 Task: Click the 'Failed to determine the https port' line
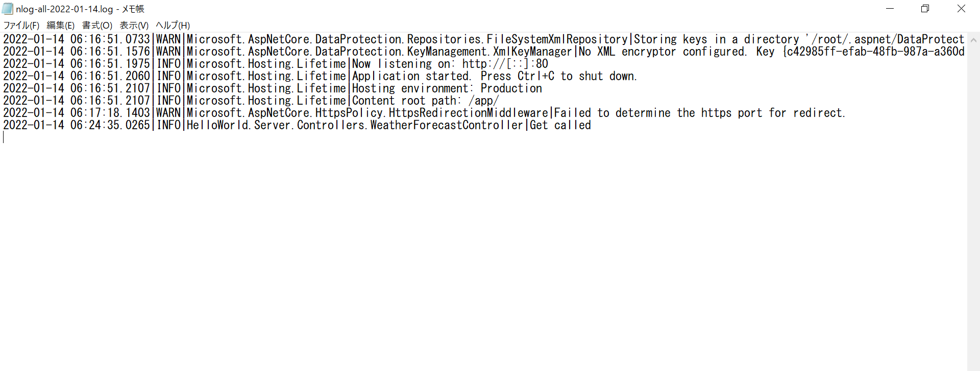[x=424, y=113]
